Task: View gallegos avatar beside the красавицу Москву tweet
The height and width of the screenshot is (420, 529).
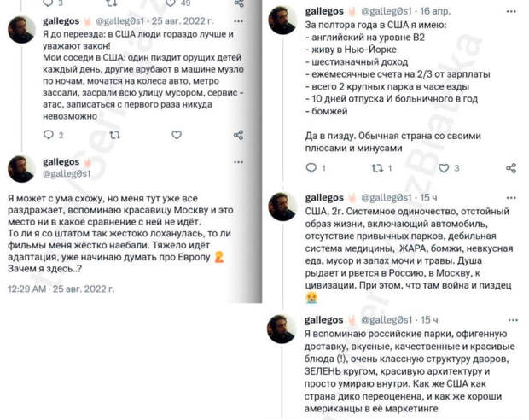Action: (21, 169)
